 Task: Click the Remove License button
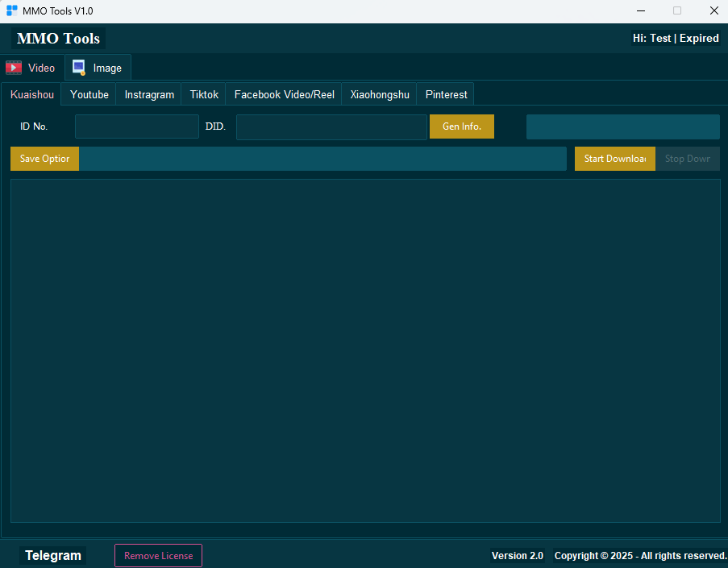pyautogui.click(x=158, y=555)
